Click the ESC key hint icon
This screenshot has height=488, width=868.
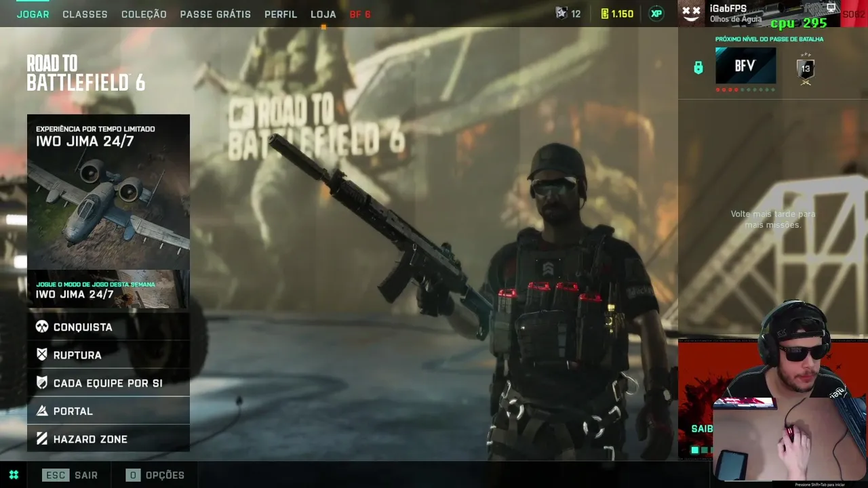[x=56, y=475]
